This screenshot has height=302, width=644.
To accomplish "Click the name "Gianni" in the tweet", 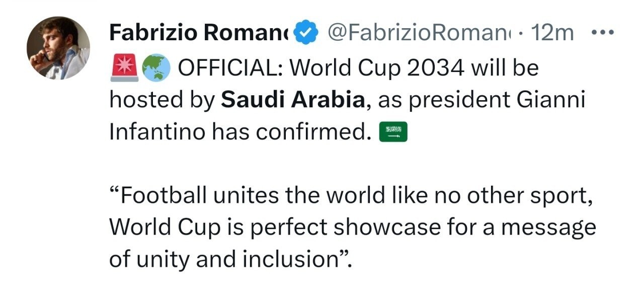I will pos(552,100).
